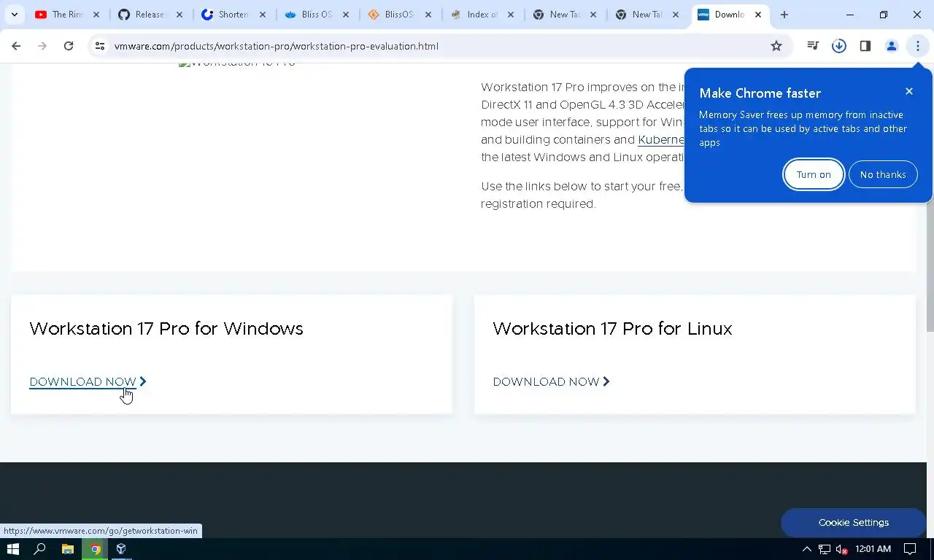Open network status tray icon
Image resolution: width=934 pixels, height=560 pixels.
[x=825, y=549]
